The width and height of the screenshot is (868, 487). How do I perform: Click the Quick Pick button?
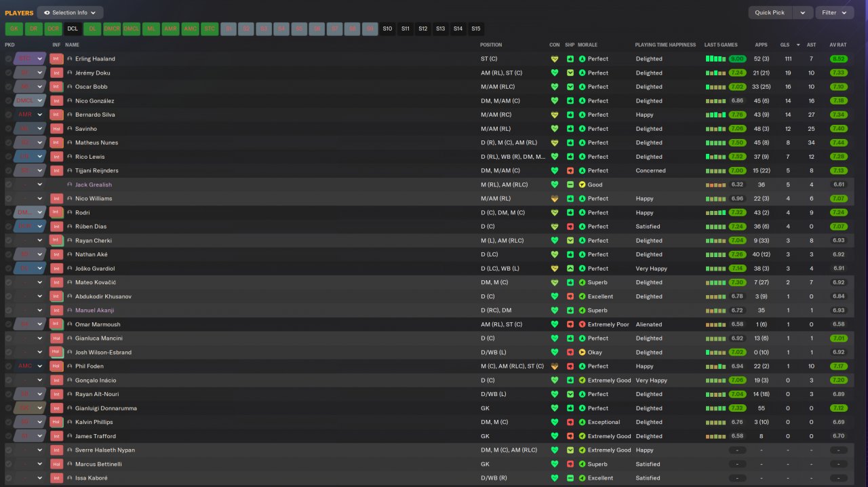pyautogui.click(x=770, y=12)
